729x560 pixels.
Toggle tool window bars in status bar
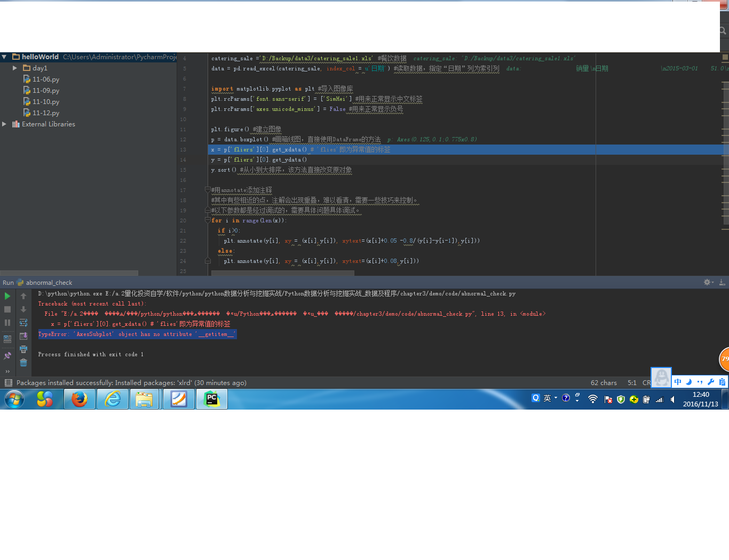8,383
